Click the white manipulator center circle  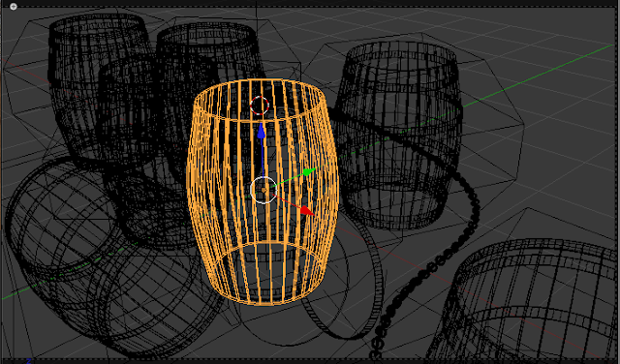(263, 190)
